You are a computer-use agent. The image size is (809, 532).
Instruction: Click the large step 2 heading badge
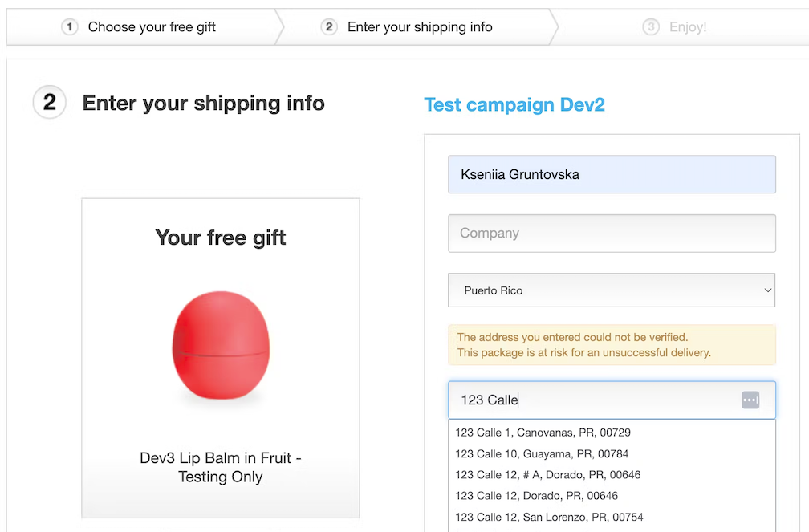tap(49, 103)
